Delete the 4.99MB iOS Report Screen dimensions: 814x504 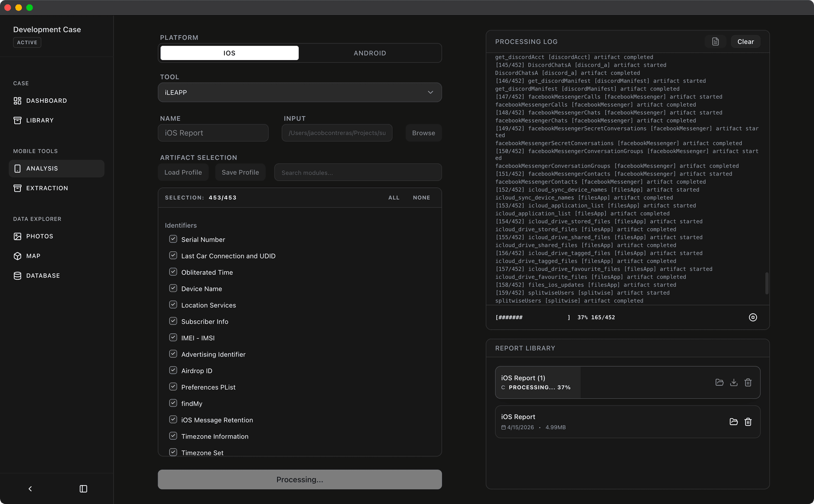click(748, 422)
